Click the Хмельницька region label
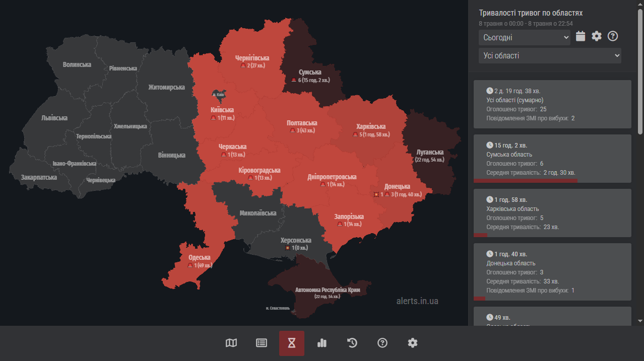Viewport: 644px width, 361px height. tap(131, 126)
